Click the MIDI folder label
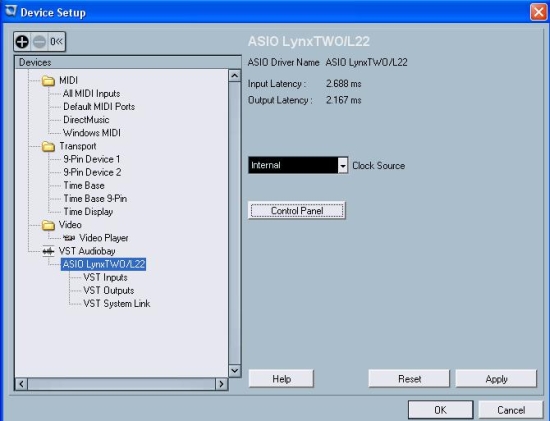 68,81
